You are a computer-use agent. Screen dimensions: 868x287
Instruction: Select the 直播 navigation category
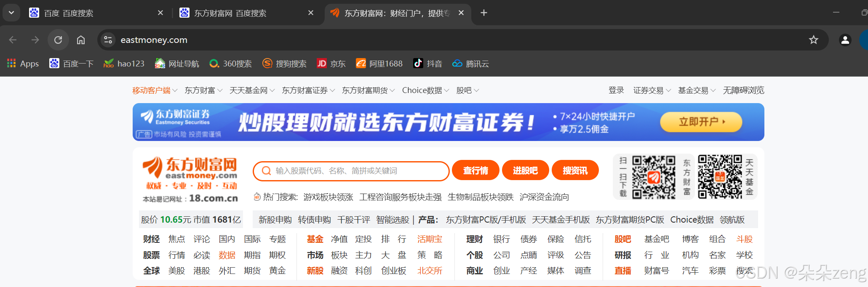click(x=623, y=271)
